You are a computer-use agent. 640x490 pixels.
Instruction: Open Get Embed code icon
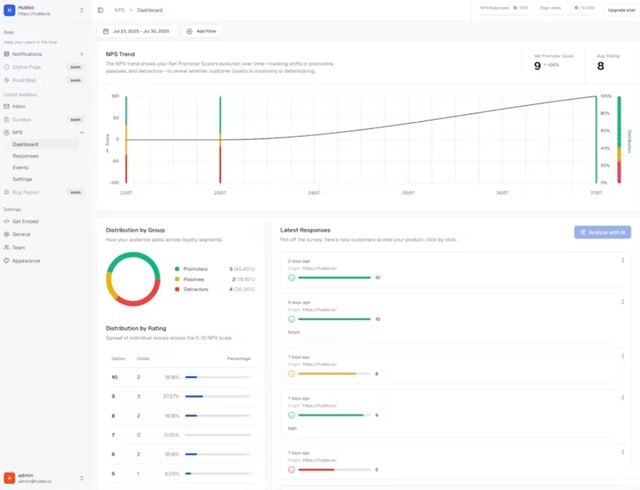coord(7,221)
